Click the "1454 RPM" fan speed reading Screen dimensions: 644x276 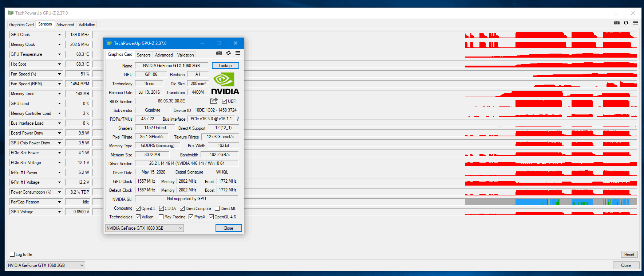[x=78, y=84]
